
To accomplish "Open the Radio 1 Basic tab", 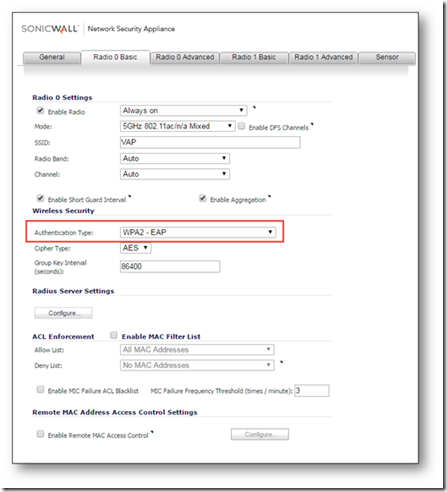I will point(254,57).
